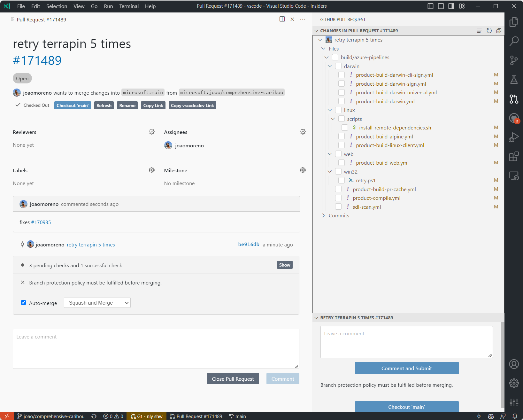The height and width of the screenshot is (420, 523).
Task: Split the pull request editor
Action: tap(282, 19)
